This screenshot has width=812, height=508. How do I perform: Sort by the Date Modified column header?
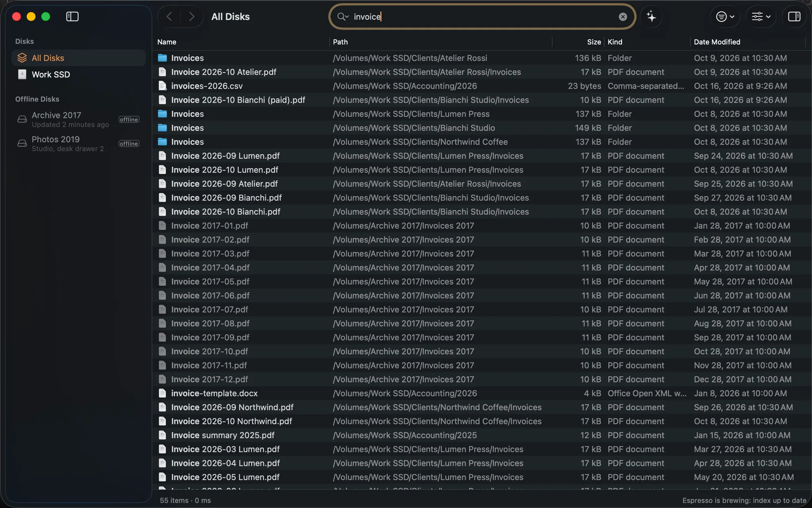[x=717, y=42]
